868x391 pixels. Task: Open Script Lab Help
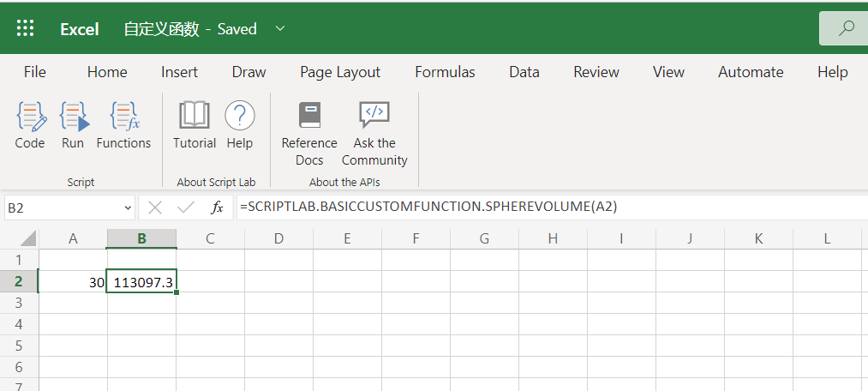[x=240, y=125]
